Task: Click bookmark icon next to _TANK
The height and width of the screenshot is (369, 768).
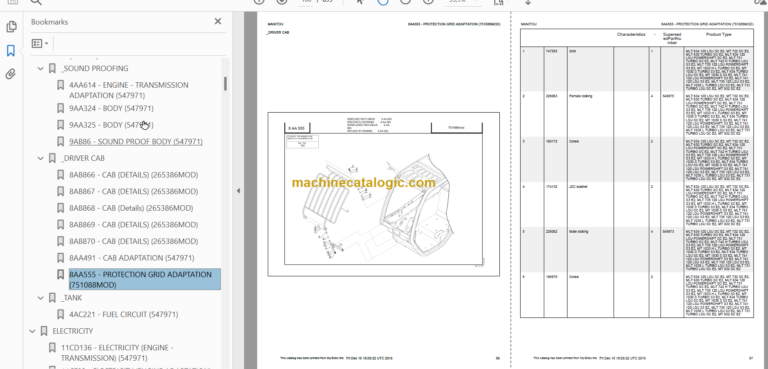Action: 52,298
